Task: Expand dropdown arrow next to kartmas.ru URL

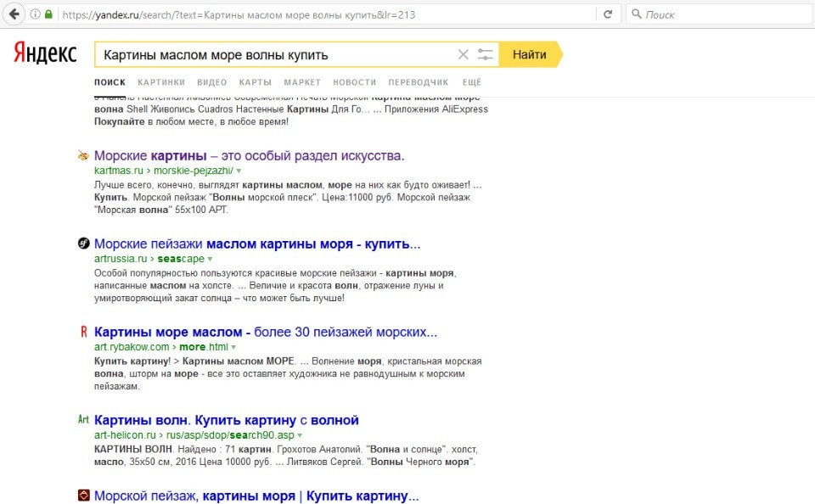Action: tap(239, 171)
